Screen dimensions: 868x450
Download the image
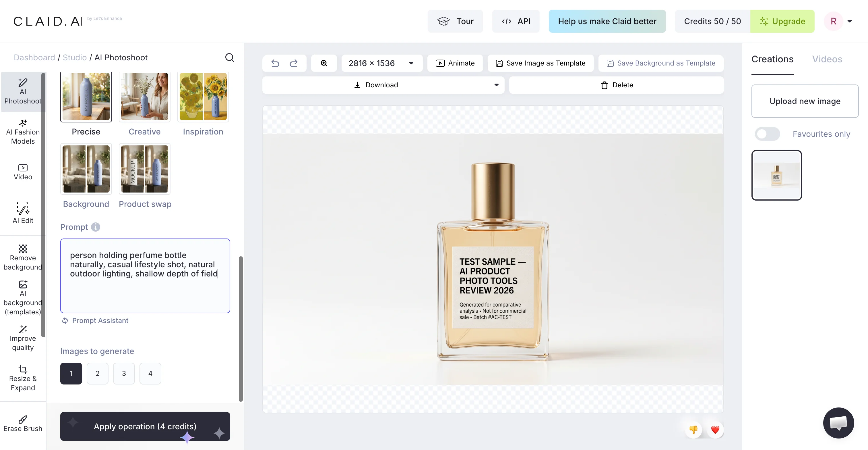[x=376, y=85]
